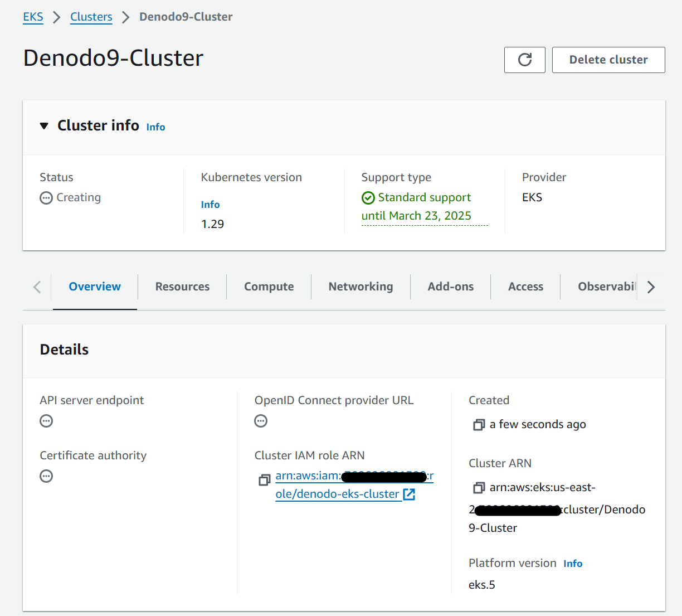Open Info link under Kubernetes version
Screen dimensions: 682x616
point(210,205)
